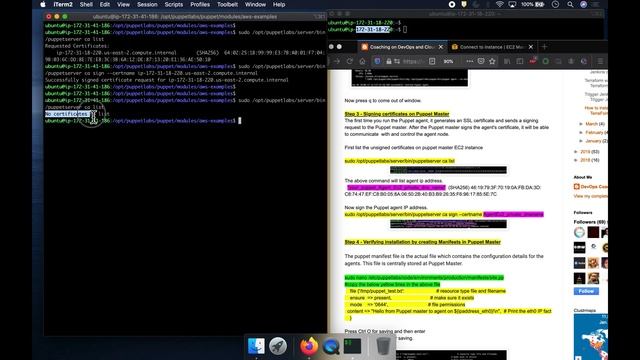Screen dimensions: 640x360
Task: Open Spotlight search magnifier
Action: (x=570, y=4)
